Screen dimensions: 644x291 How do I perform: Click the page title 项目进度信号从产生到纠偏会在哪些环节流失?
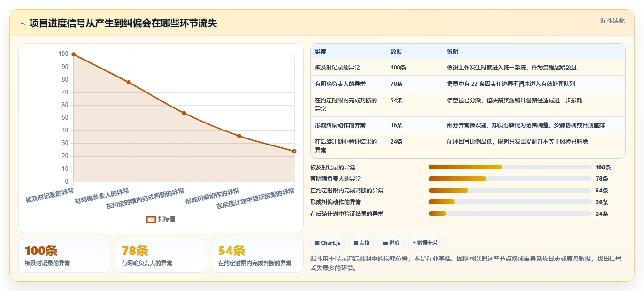123,23
